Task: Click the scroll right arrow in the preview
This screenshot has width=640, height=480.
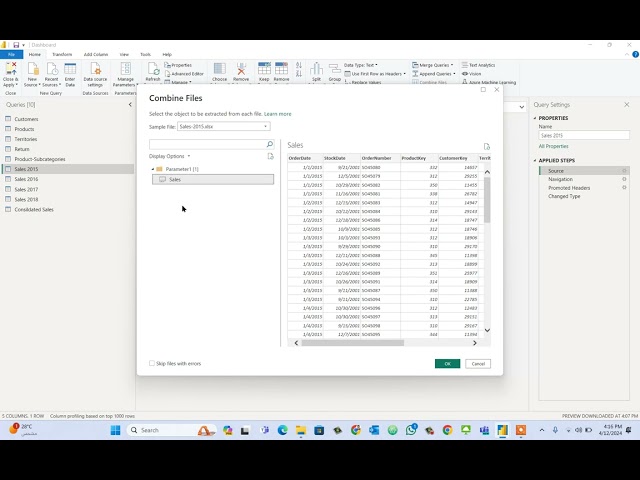Action: pyautogui.click(x=474, y=343)
